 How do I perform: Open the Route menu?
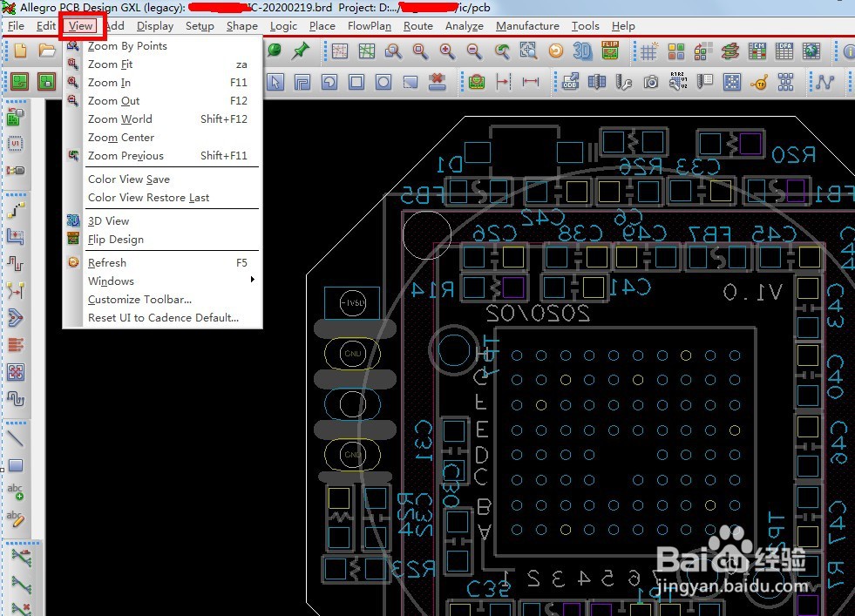point(418,25)
